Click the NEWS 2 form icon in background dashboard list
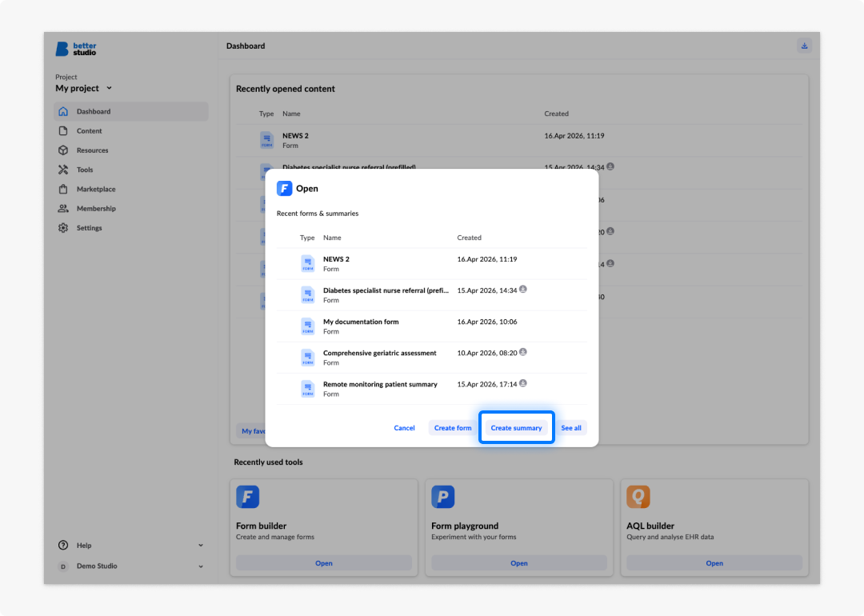The width and height of the screenshot is (864, 616). point(266,140)
